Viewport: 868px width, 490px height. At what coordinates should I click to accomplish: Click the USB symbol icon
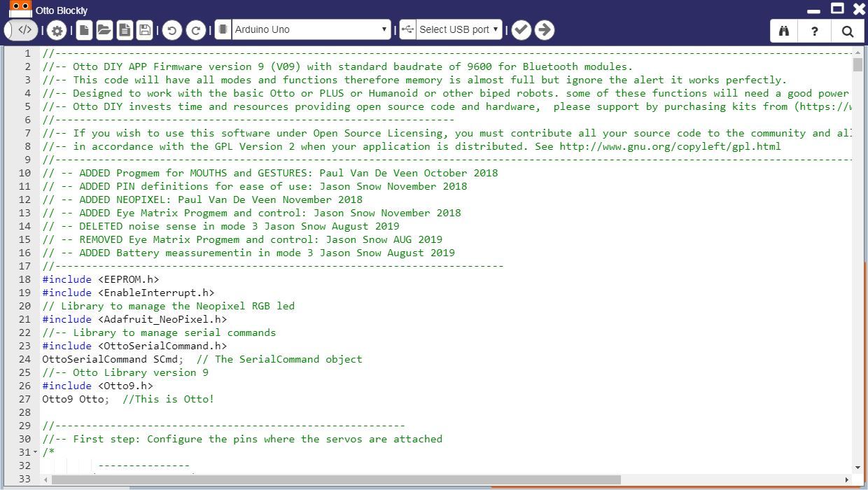pos(408,29)
